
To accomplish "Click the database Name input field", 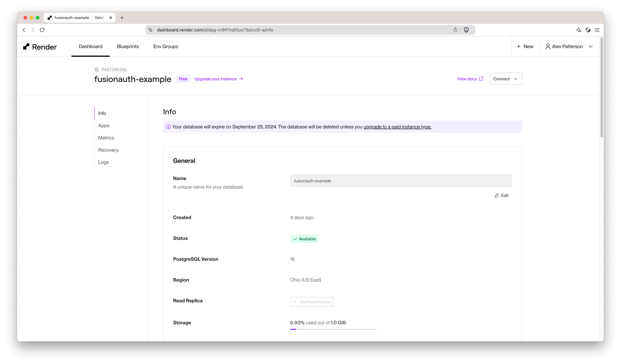I will (x=401, y=181).
